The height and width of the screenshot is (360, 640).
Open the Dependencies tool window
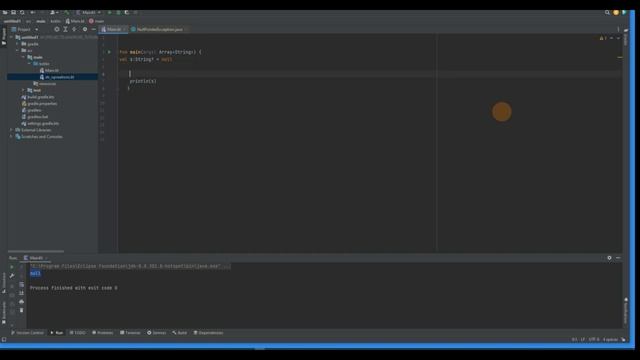[208, 333]
